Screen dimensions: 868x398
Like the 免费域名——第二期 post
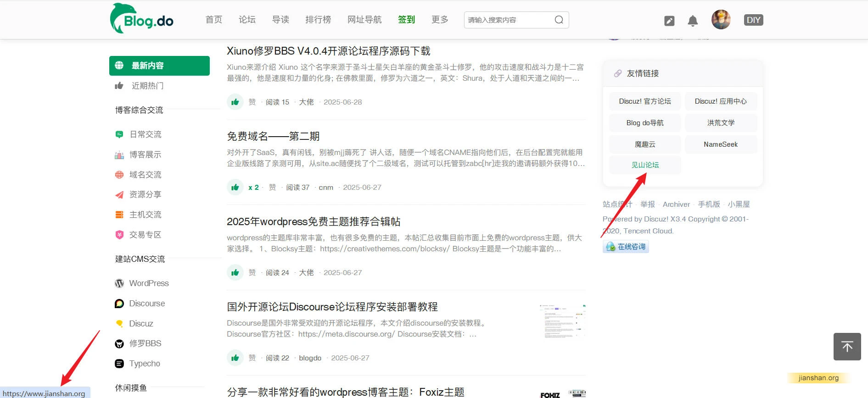coord(235,187)
